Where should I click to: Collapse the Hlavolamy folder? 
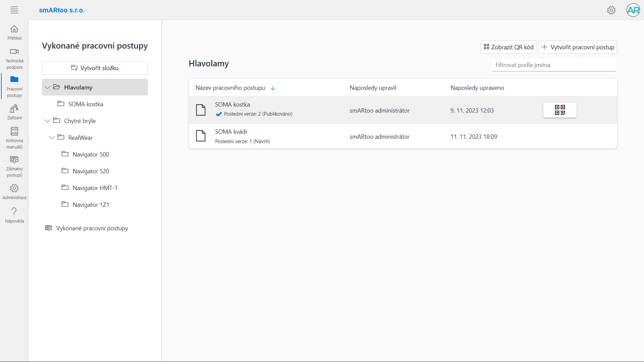tap(47, 87)
